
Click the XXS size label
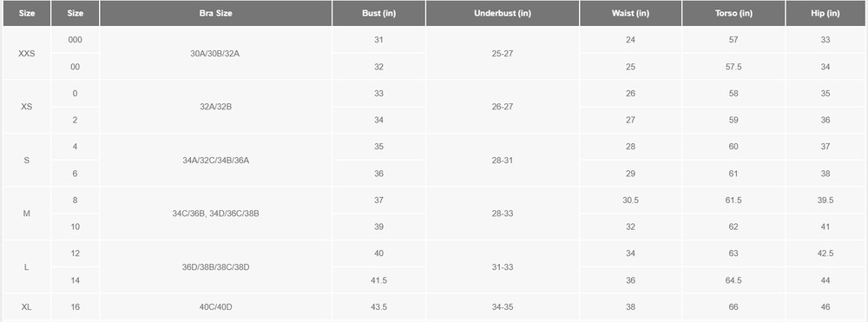27,54
